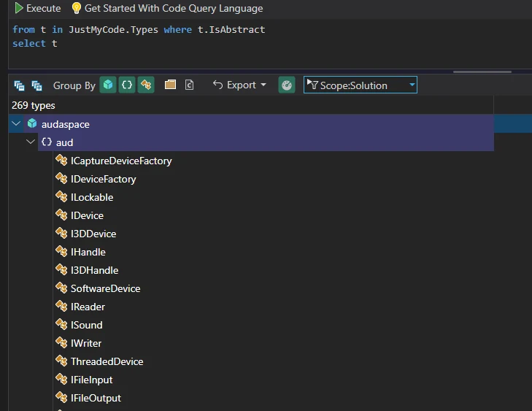Image resolution: width=532 pixels, height=411 pixels.
Task: Click in the query editor on t.IsAbstract
Action: (x=231, y=29)
